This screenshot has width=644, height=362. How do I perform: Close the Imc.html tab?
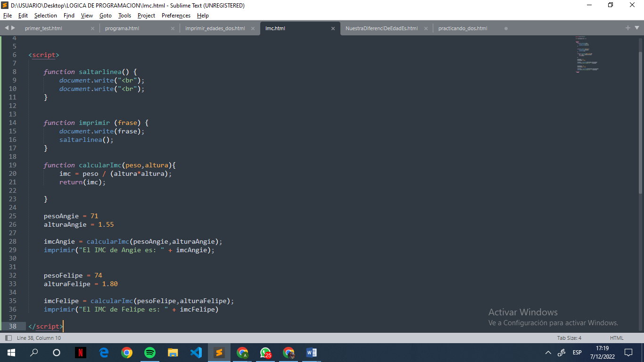point(333,28)
